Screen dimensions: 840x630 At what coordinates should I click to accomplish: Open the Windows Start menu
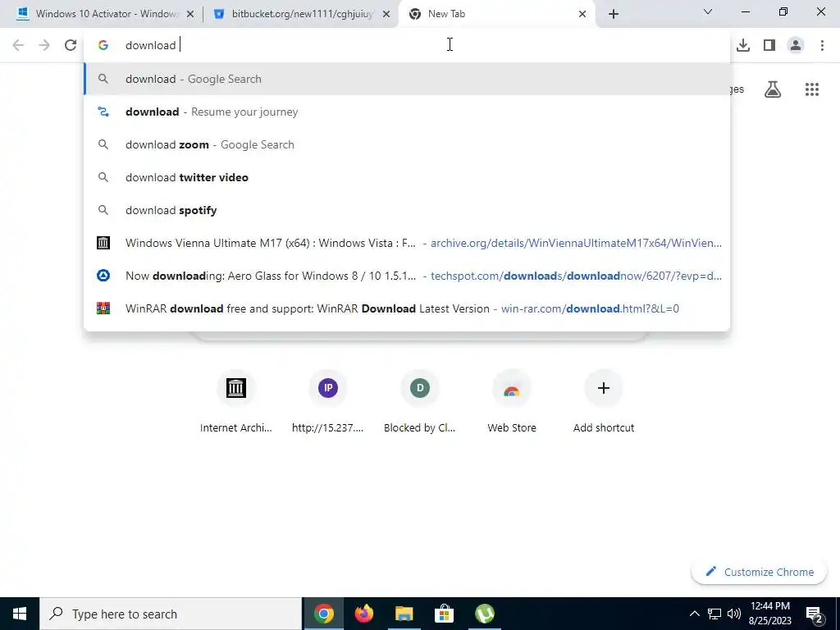pos(20,614)
